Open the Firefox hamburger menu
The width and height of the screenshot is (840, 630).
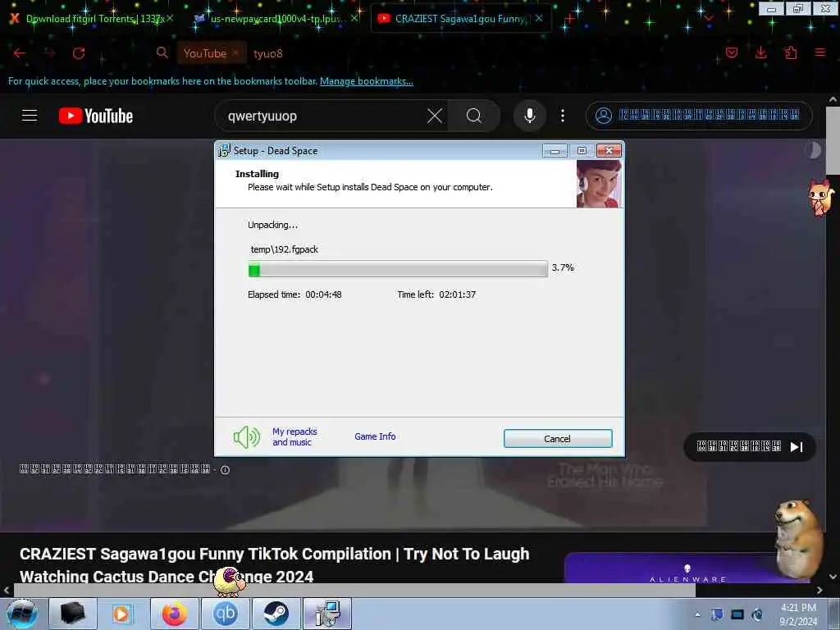tap(819, 52)
